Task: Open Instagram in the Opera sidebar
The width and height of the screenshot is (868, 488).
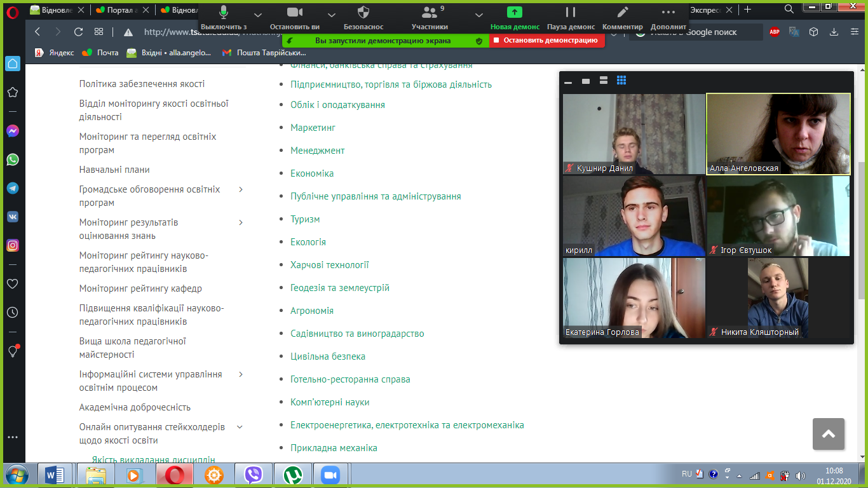Action: click(13, 245)
